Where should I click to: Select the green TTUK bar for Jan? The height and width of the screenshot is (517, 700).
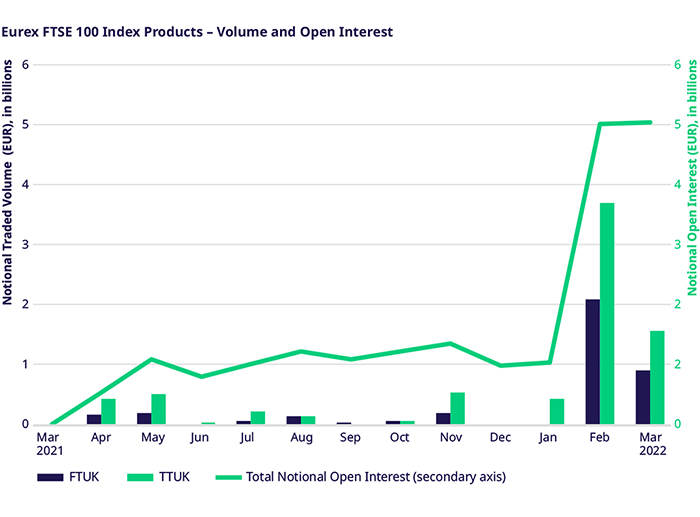(x=557, y=411)
